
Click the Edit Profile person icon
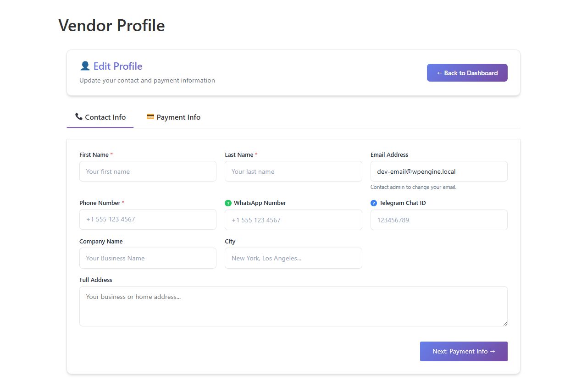[85, 66]
